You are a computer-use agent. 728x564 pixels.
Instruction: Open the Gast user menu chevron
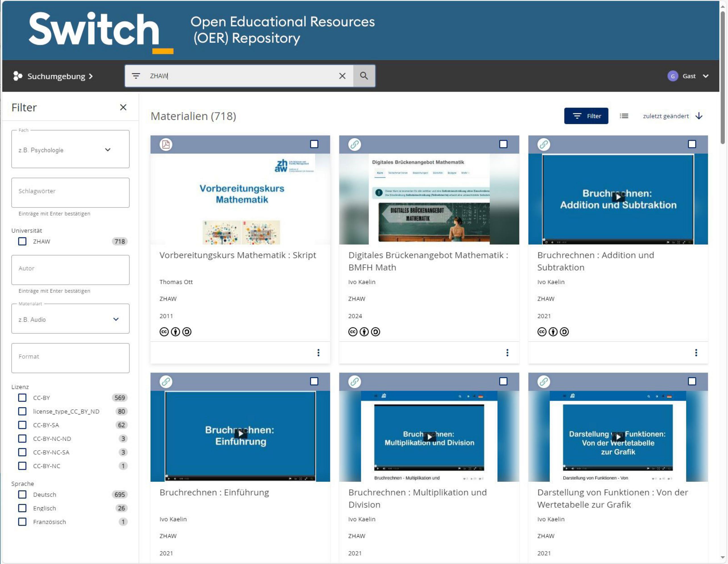tap(706, 76)
